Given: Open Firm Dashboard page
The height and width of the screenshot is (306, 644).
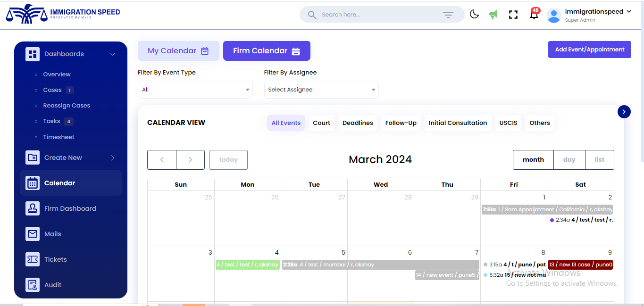Looking at the screenshot, I should [70, 208].
